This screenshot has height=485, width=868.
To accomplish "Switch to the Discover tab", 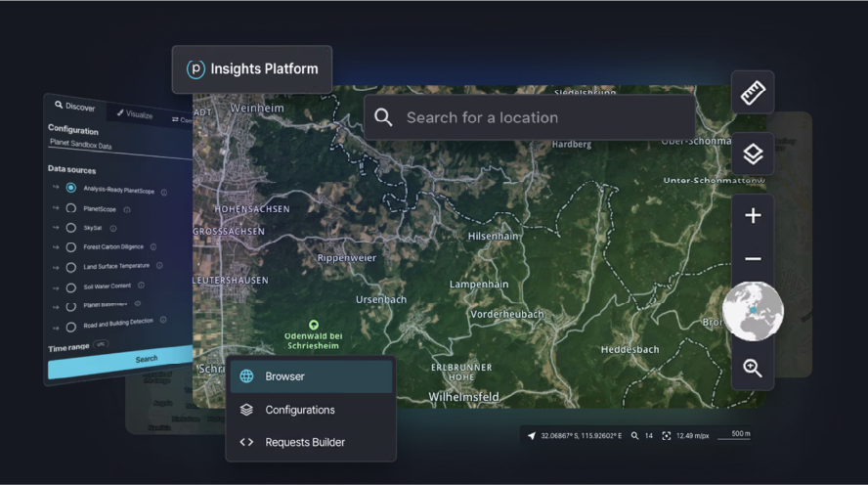I will click(74, 107).
